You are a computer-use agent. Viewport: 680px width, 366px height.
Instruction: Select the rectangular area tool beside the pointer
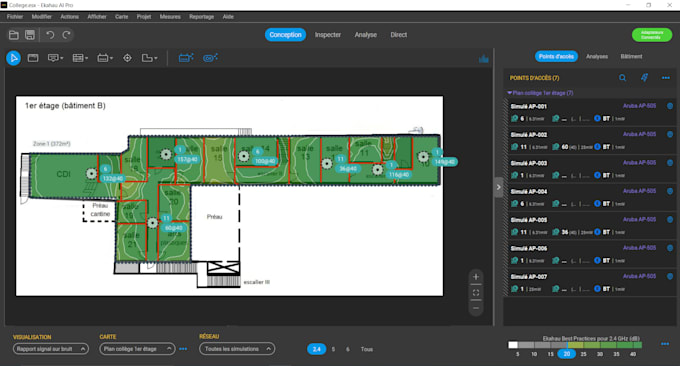[x=33, y=58]
